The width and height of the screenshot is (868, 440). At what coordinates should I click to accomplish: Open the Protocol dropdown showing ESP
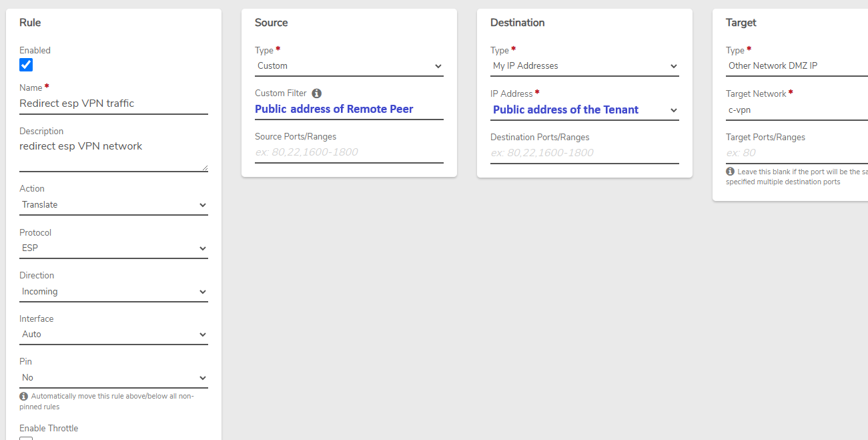pos(113,248)
